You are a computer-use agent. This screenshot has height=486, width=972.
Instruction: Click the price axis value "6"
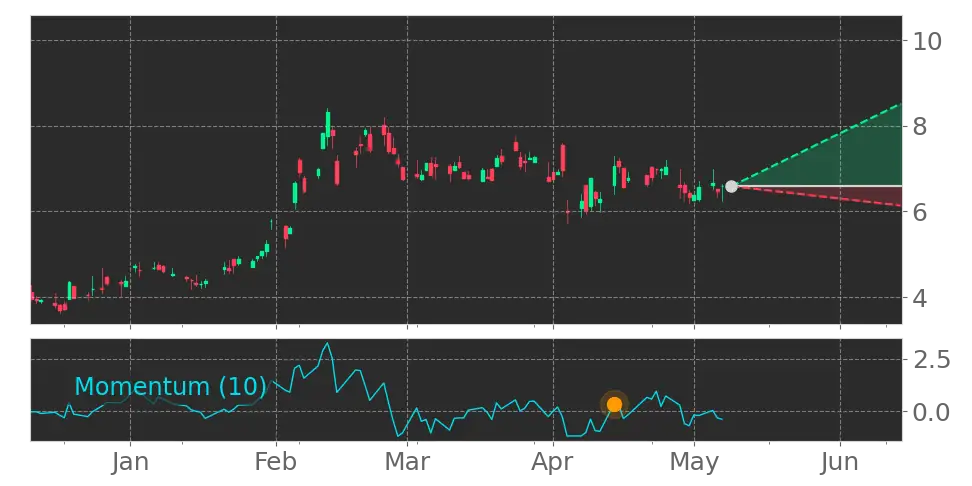coord(920,212)
